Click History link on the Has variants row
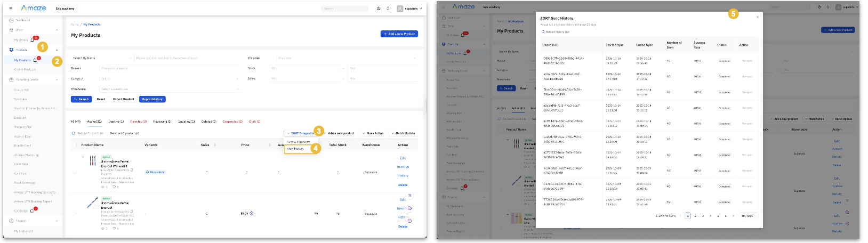 click(403, 175)
